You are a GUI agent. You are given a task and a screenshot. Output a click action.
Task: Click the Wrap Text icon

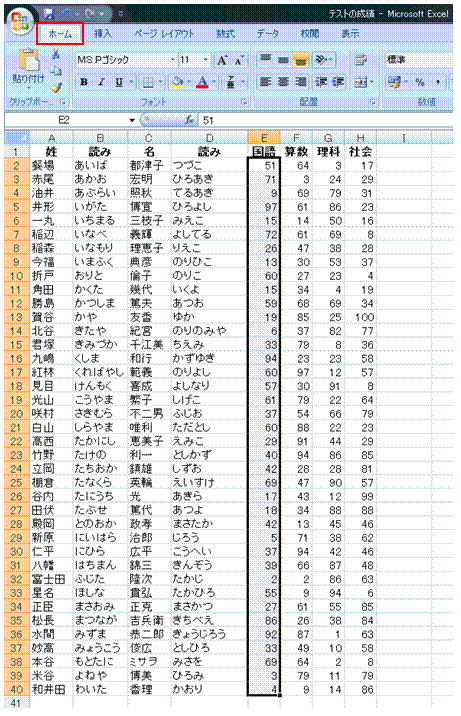(x=361, y=60)
